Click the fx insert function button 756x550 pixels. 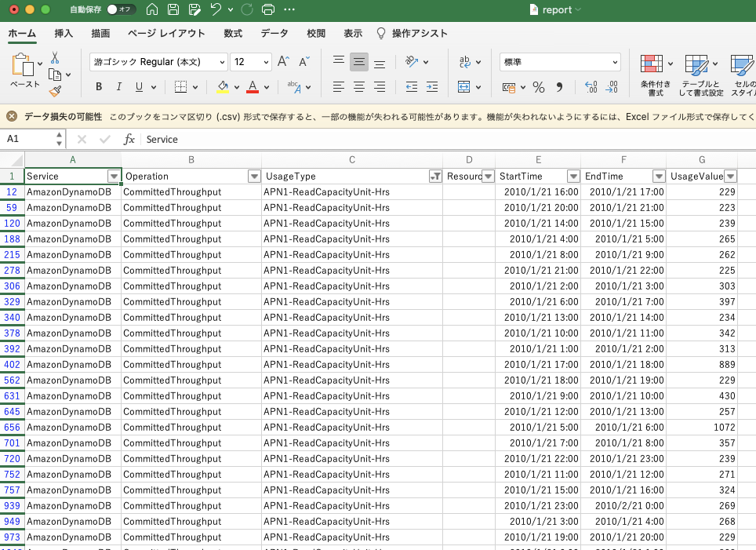click(129, 140)
